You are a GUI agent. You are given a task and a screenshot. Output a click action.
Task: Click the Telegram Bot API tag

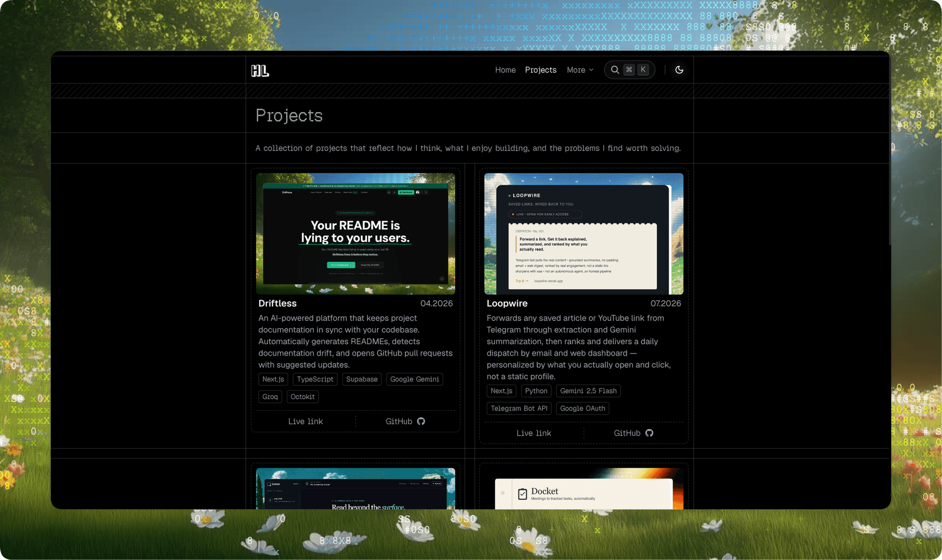(519, 409)
